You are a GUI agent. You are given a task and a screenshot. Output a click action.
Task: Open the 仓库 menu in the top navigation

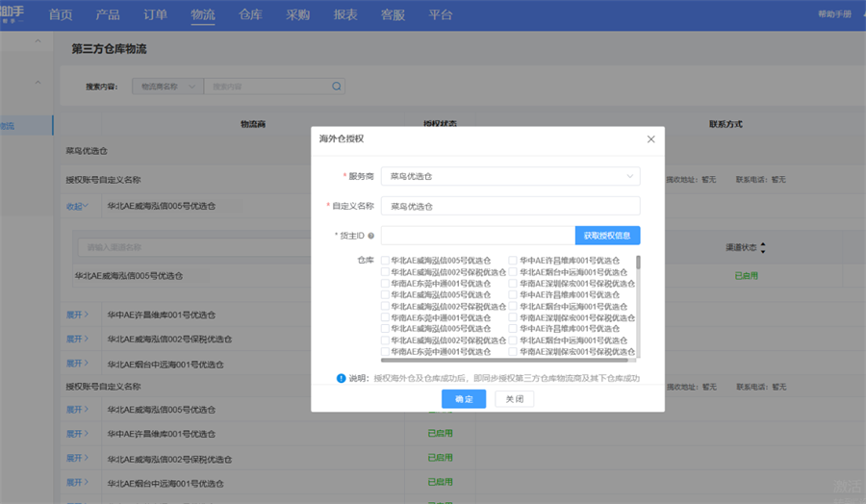pos(250,14)
